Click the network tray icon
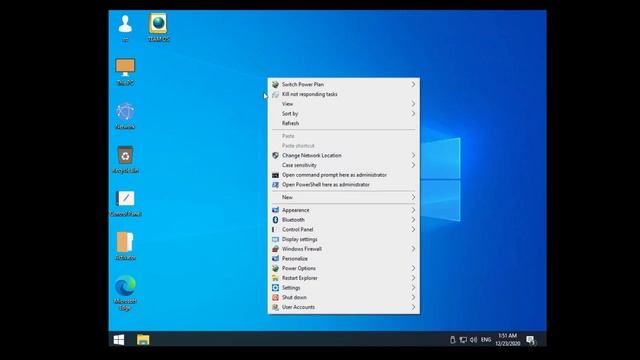The width and height of the screenshot is (640, 360). point(463,340)
